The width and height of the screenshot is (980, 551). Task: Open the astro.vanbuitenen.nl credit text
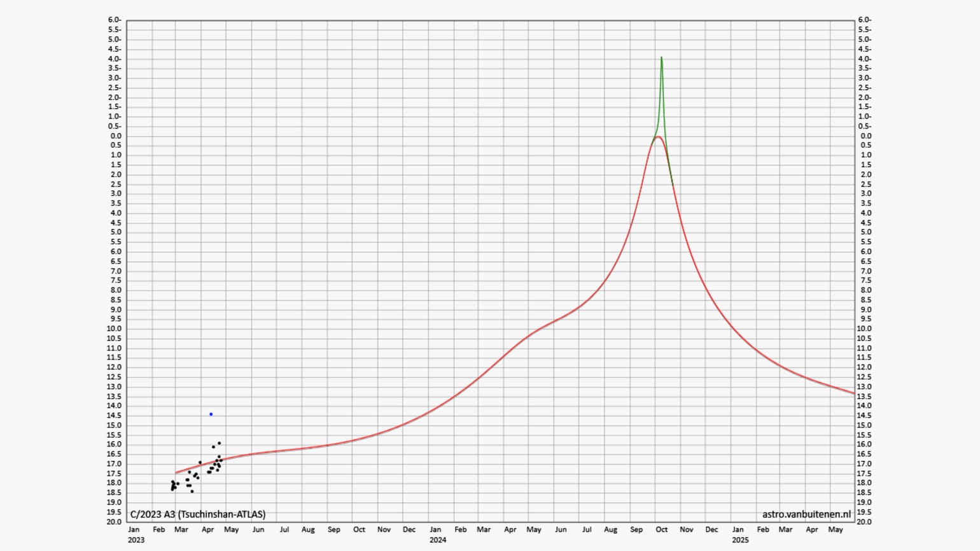point(806,514)
